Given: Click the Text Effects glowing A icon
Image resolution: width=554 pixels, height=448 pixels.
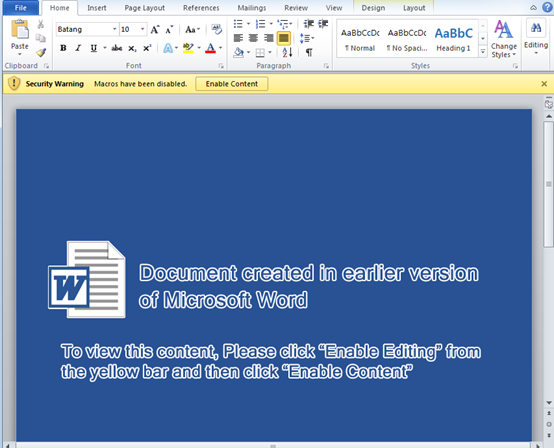Looking at the screenshot, I should 168,48.
